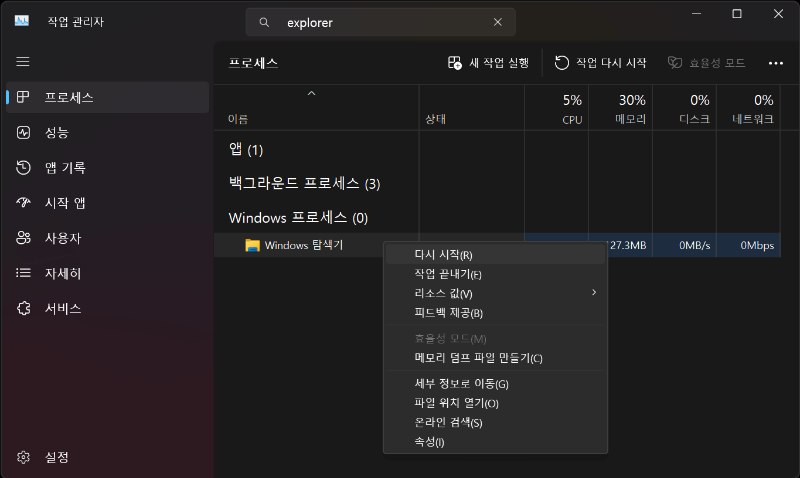Open the hamburger navigation menu
This screenshot has width=800, height=478.
pos(22,62)
